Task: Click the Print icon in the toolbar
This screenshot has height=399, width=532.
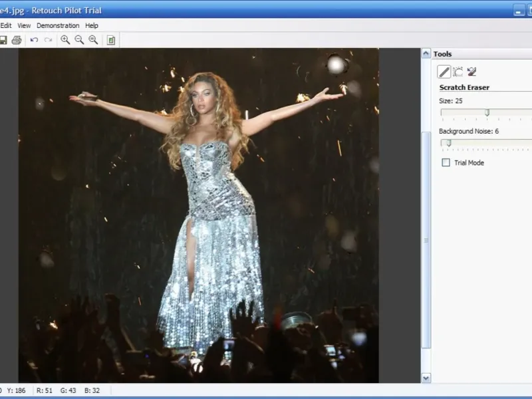Action: click(17, 40)
